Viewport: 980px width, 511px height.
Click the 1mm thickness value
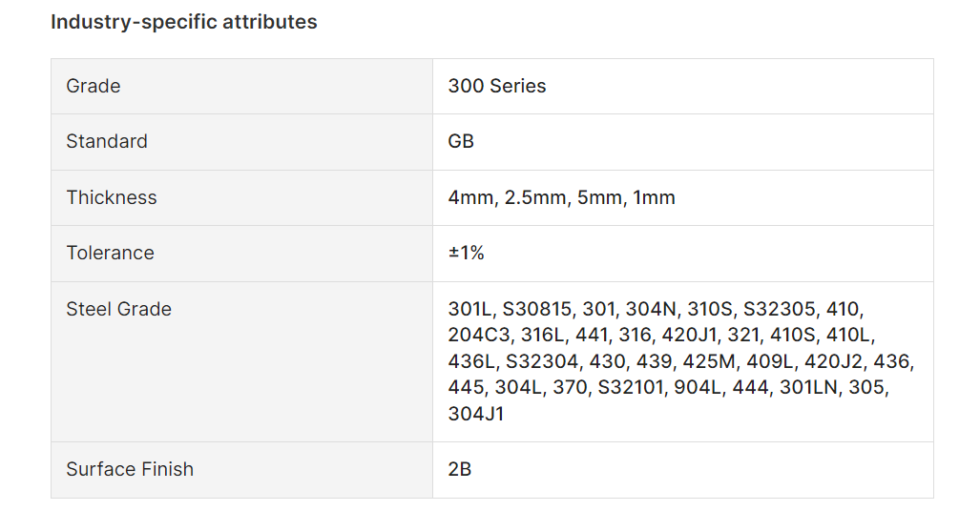[x=654, y=197]
